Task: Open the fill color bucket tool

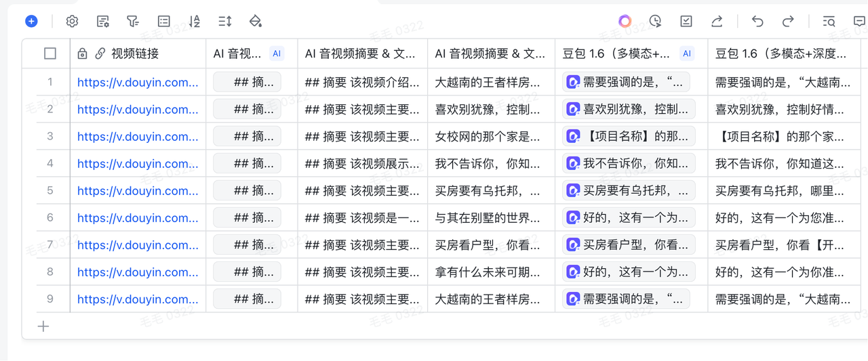Action: (256, 21)
